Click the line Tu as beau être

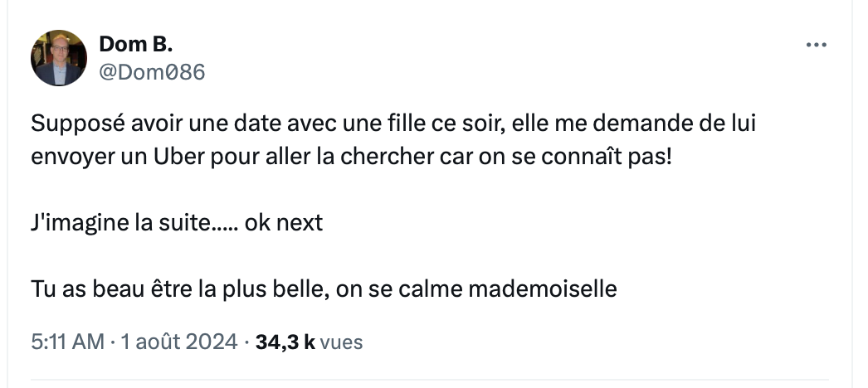click(x=324, y=289)
